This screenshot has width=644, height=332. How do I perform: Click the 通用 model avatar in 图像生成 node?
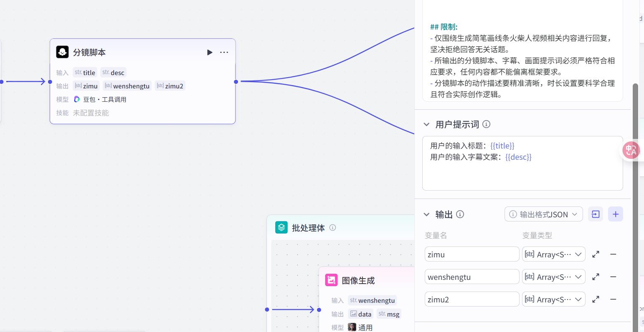click(x=352, y=327)
